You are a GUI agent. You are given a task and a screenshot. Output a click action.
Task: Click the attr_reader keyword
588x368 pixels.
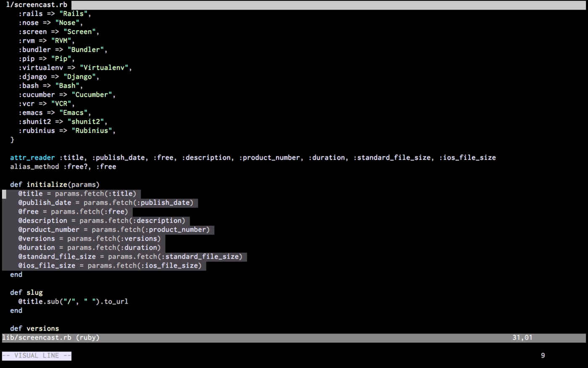(x=32, y=158)
